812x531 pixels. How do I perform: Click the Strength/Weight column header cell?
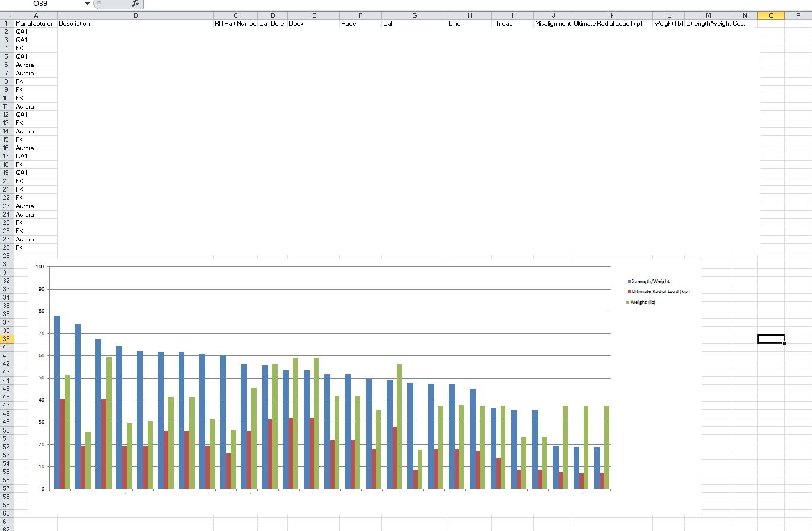click(x=708, y=24)
